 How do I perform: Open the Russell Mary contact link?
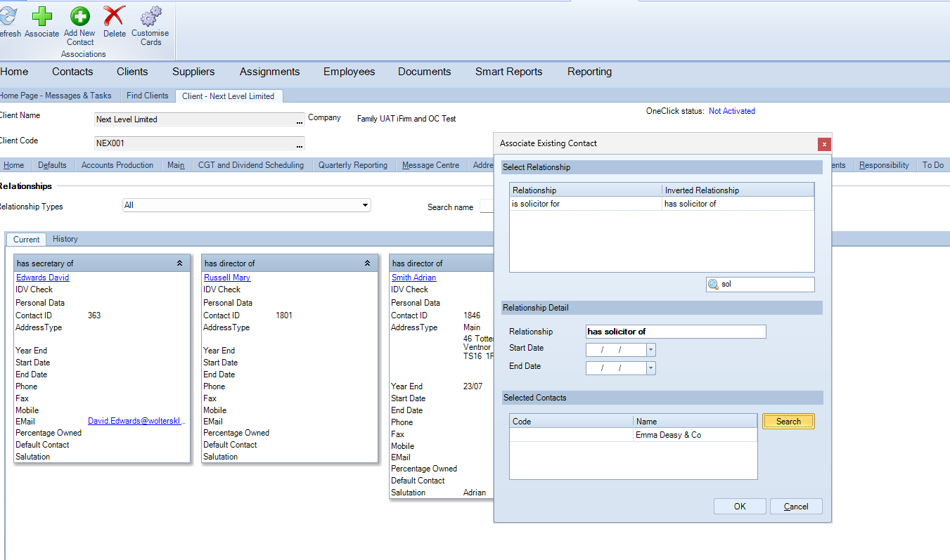(227, 278)
